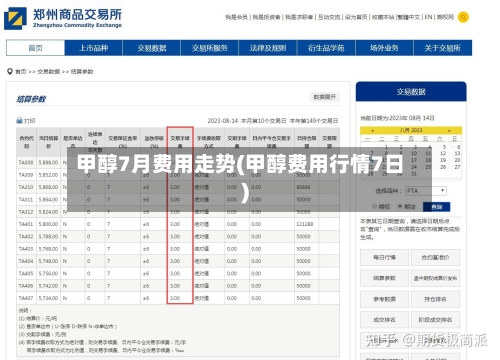The width and height of the screenshot is (500, 360).
Task: Click contract code TA407 cell
Action: (x=26, y=298)
